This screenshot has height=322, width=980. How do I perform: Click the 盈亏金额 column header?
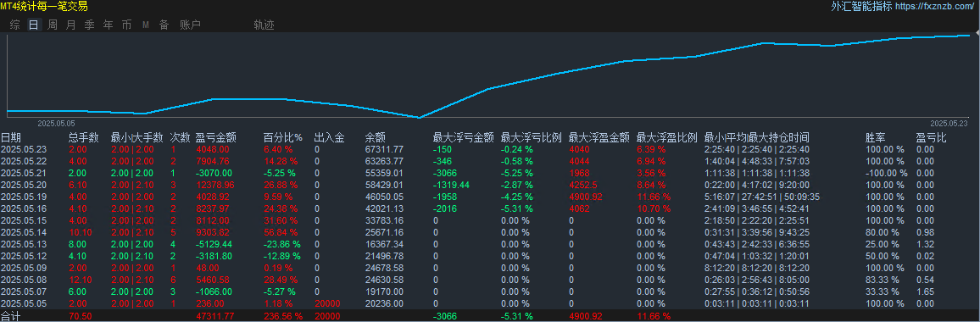[215, 137]
